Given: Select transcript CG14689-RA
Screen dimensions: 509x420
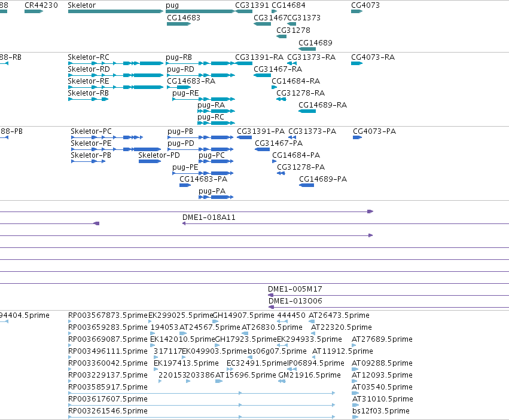Looking at the screenshot, I should [x=322, y=105].
